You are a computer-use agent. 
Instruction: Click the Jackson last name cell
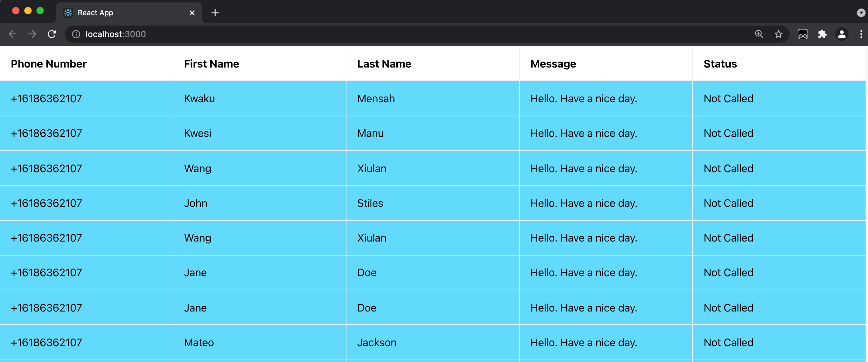pos(377,343)
